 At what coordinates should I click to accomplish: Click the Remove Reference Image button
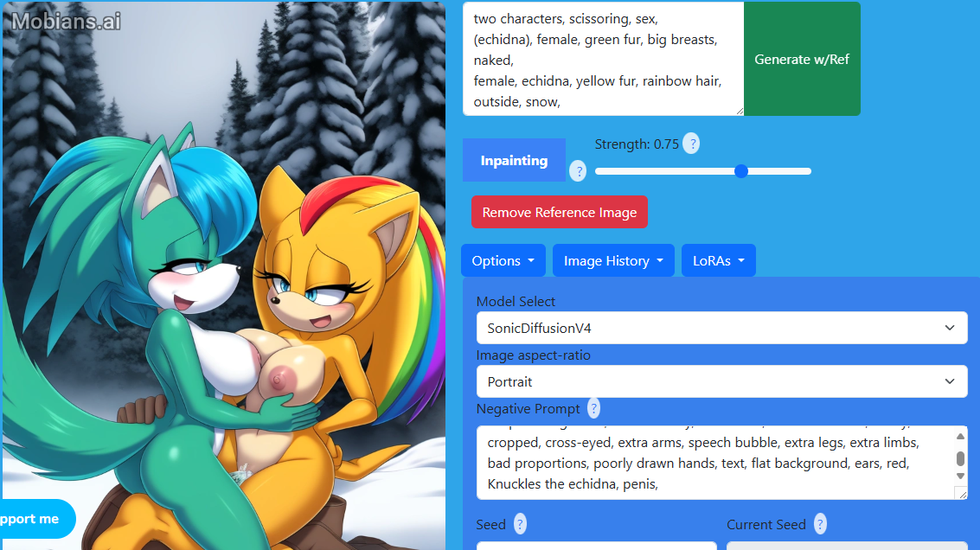point(560,213)
